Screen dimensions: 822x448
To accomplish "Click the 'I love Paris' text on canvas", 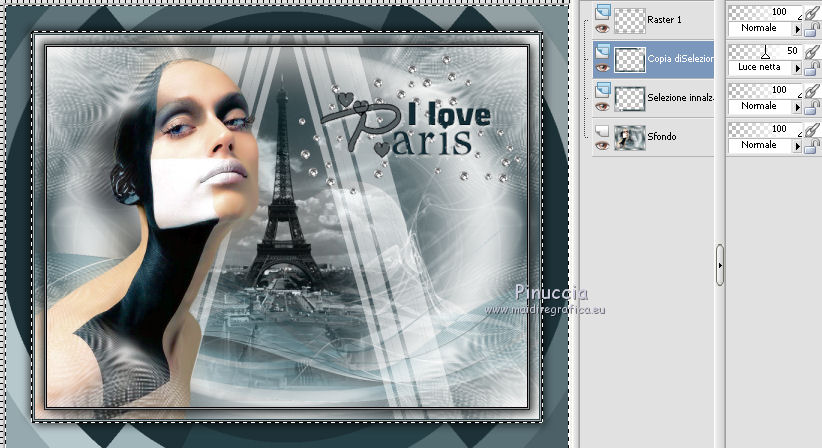I will point(406,126).
